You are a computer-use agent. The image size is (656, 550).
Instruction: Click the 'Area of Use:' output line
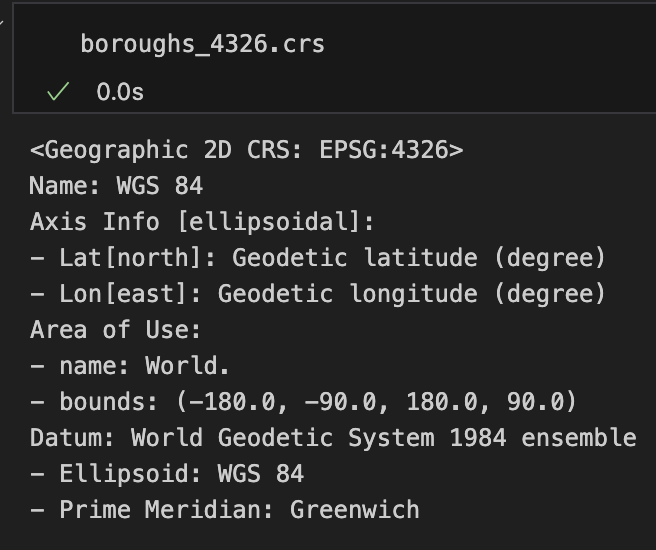pyautogui.click(x=116, y=330)
